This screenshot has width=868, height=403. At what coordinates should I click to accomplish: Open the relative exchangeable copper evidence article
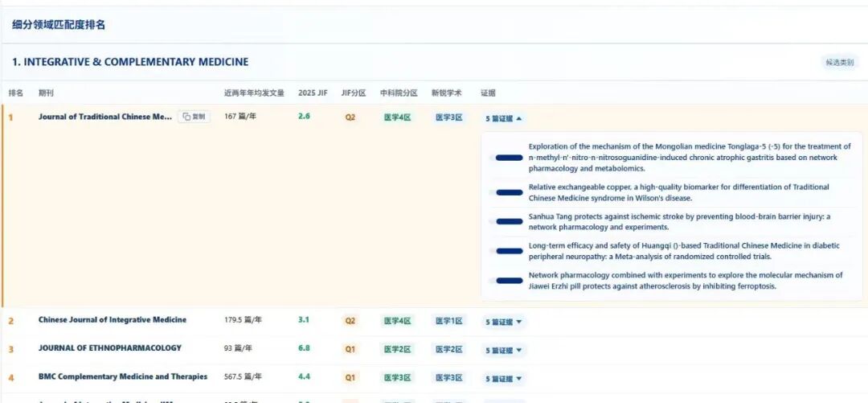click(678, 192)
